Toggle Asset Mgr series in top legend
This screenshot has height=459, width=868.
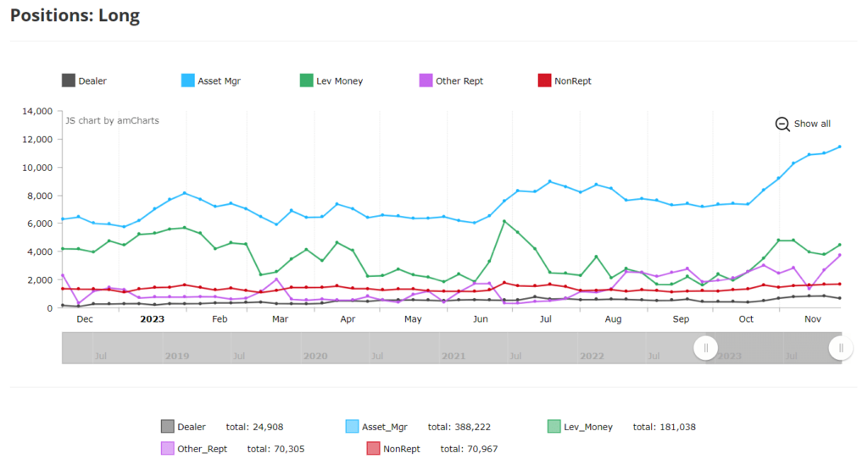188,81
